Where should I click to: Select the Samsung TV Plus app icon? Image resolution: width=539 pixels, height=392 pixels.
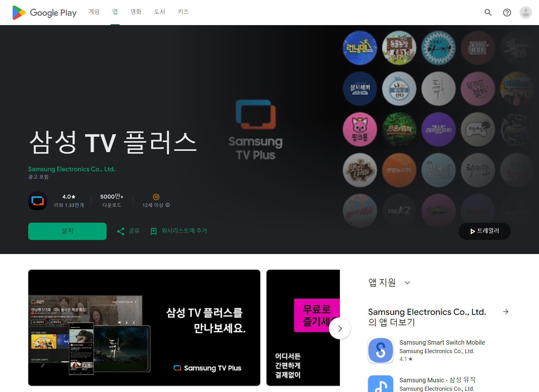coord(37,201)
